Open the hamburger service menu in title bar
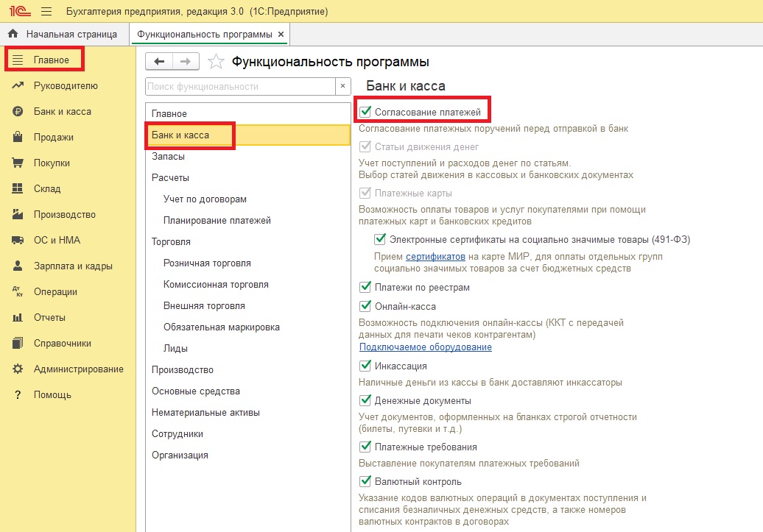 tap(46, 11)
